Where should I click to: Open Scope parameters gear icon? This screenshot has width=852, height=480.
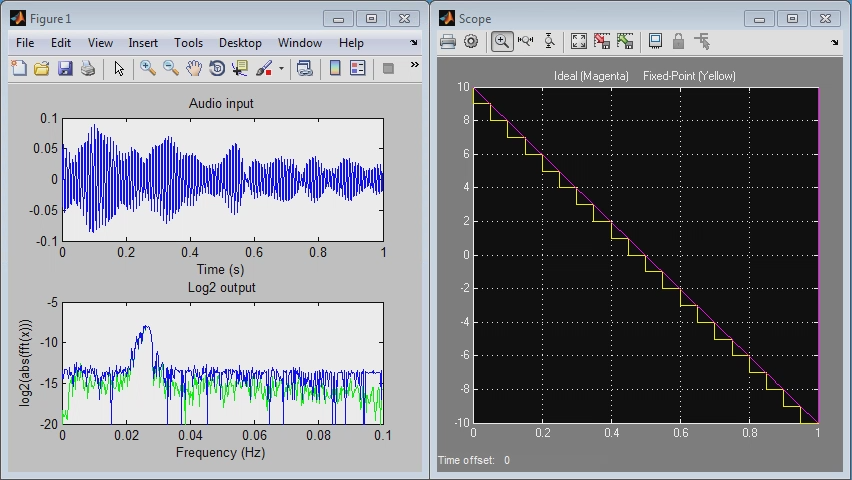(471, 41)
